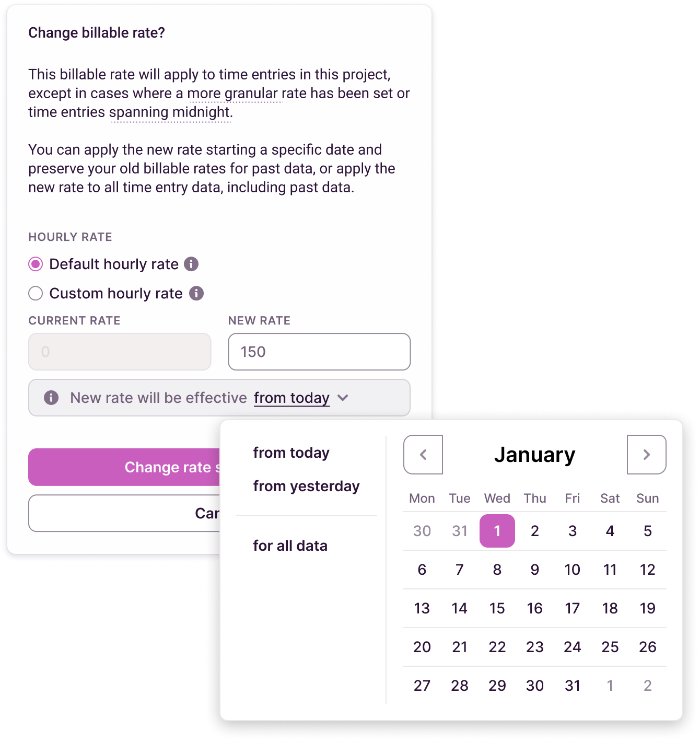
Task: Select the Default hourly rate option
Action: click(x=34, y=264)
